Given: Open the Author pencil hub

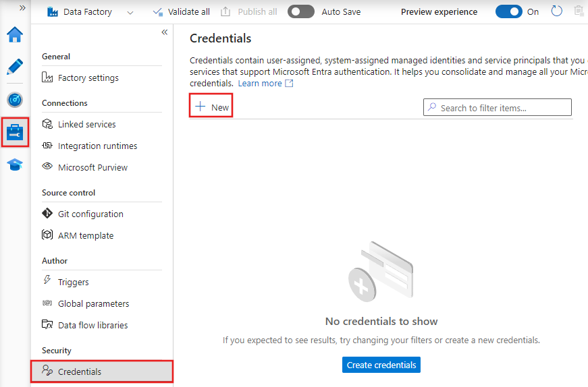Looking at the screenshot, I should point(15,67).
